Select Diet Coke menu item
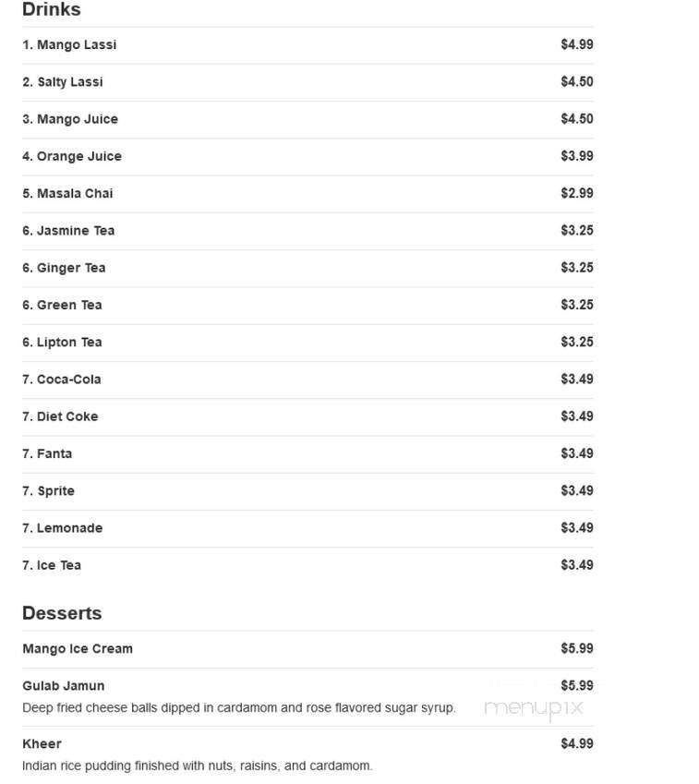The image size is (699, 784). (x=307, y=416)
